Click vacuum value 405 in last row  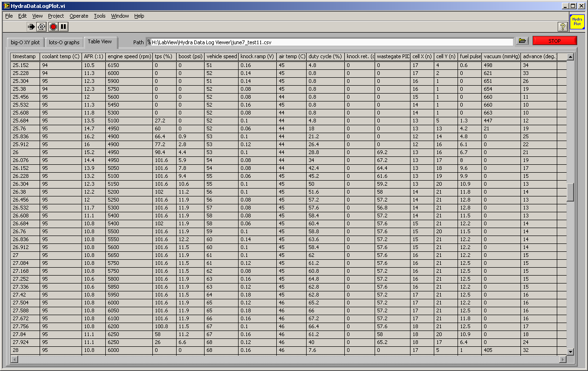pyautogui.click(x=502, y=350)
